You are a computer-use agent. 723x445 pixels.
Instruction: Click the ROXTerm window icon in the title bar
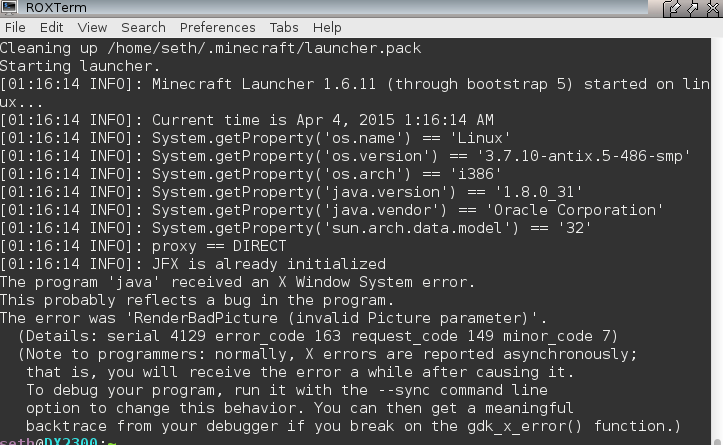[9, 7]
